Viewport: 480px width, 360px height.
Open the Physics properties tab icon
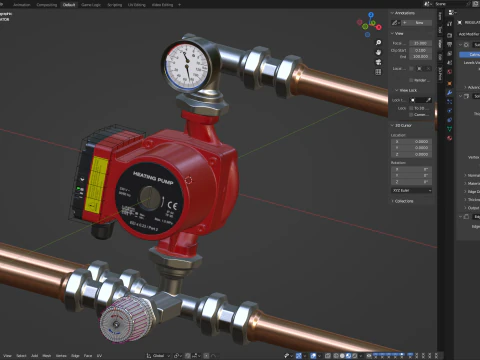point(450,111)
